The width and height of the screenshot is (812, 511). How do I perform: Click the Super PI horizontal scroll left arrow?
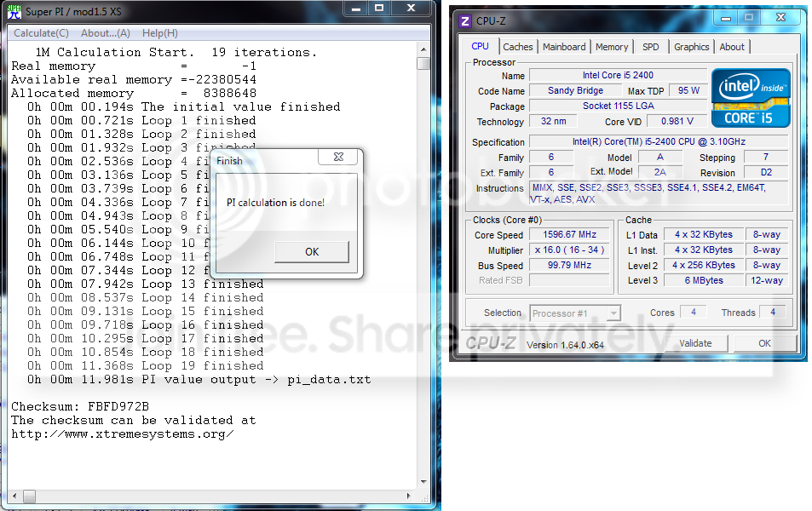tap(14, 496)
